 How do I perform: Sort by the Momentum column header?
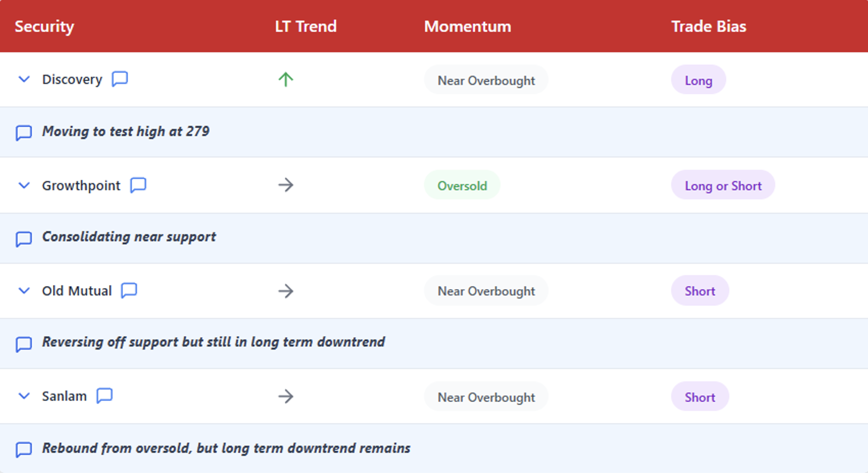coord(467,26)
